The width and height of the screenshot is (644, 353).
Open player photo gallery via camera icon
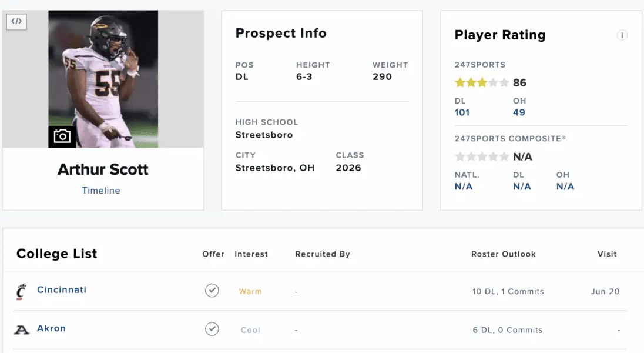coord(62,135)
